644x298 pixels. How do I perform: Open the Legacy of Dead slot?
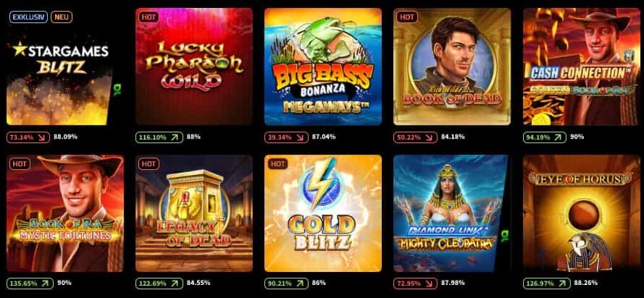click(x=194, y=213)
